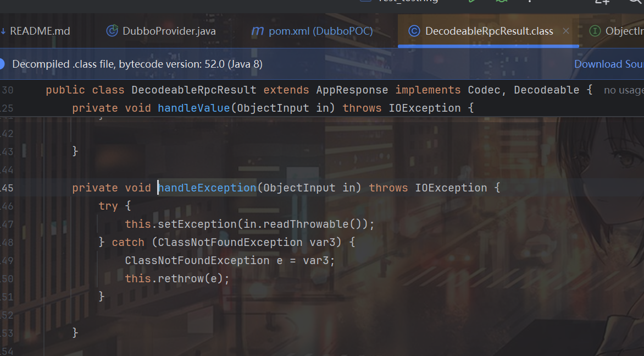Viewport: 644px width, 356px height.
Task: Click the green interface icon on ObjectIn tab
Action: click(595, 31)
